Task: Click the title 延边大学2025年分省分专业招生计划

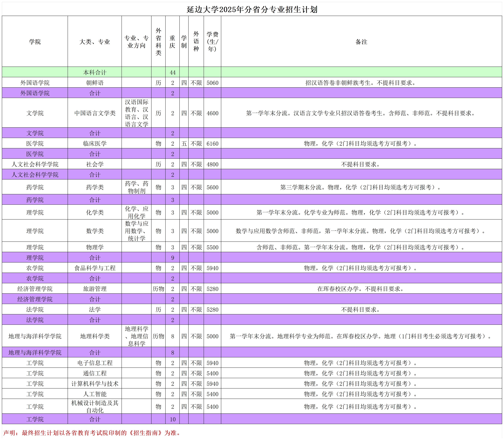Action: (x=252, y=10)
